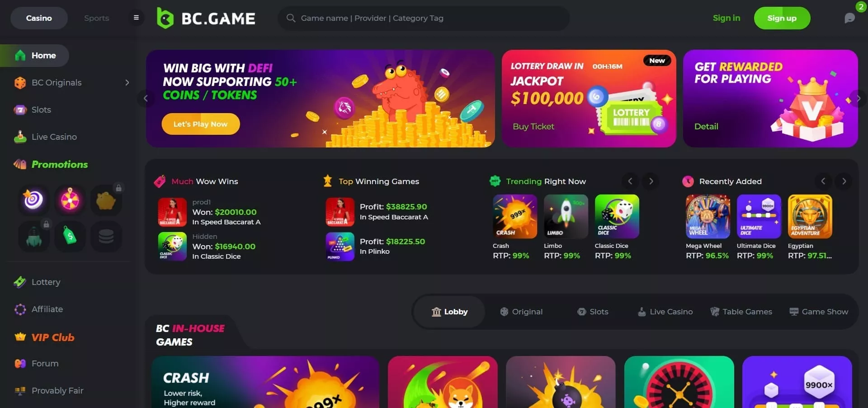This screenshot has width=868, height=408.
Task: Expand the BC Originals submenu arrow
Action: click(x=127, y=83)
